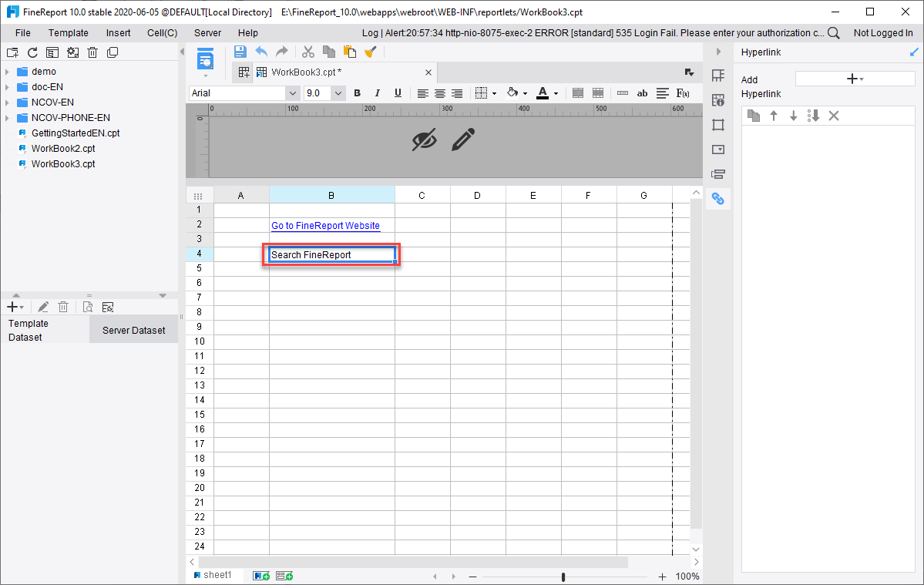The height and width of the screenshot is (585, 924).
Task: Toggle Italic formatting in the toolbar
Action: click(378, 92)
